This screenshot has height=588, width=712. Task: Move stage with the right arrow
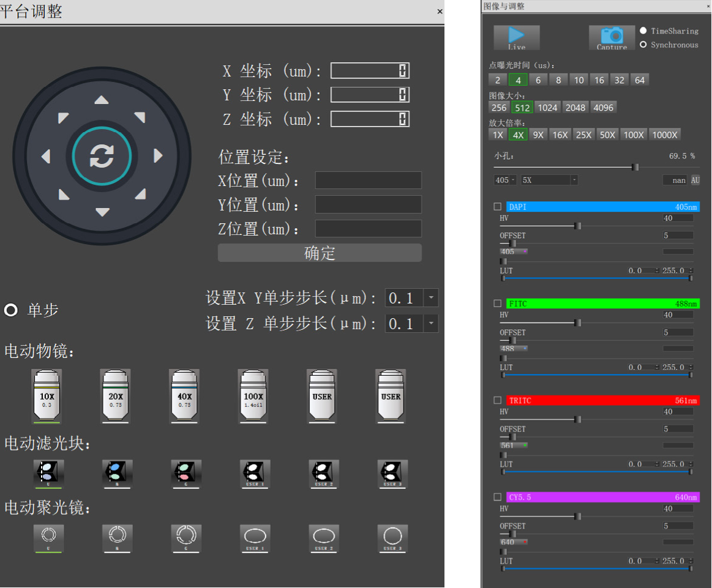158,156
